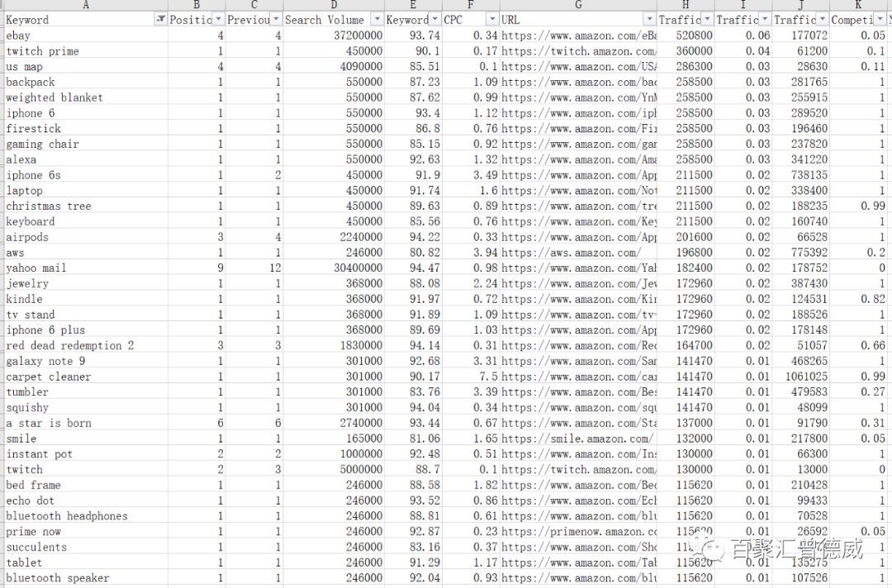Select search volume value 165000

click(x=334, y=439)
